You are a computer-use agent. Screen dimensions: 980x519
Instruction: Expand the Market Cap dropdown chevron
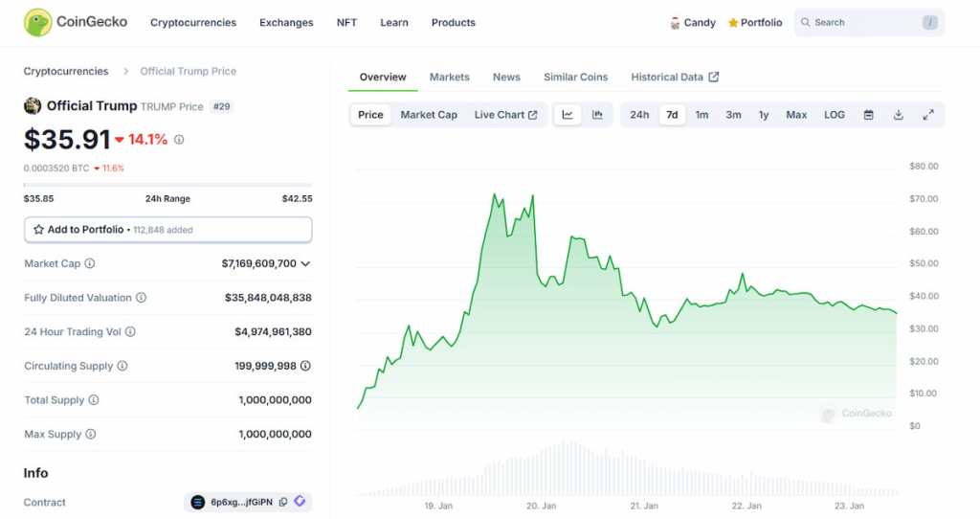point(305,264)
